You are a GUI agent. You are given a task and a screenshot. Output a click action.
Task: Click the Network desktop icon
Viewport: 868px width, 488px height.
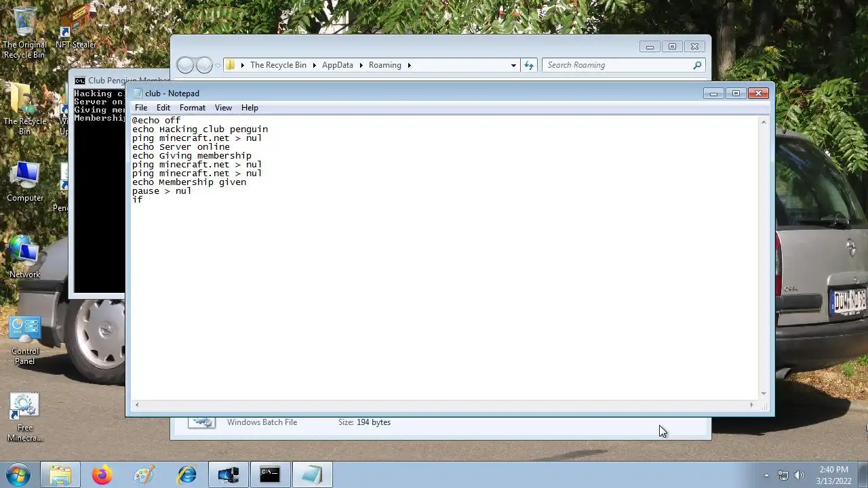[24, 258]
